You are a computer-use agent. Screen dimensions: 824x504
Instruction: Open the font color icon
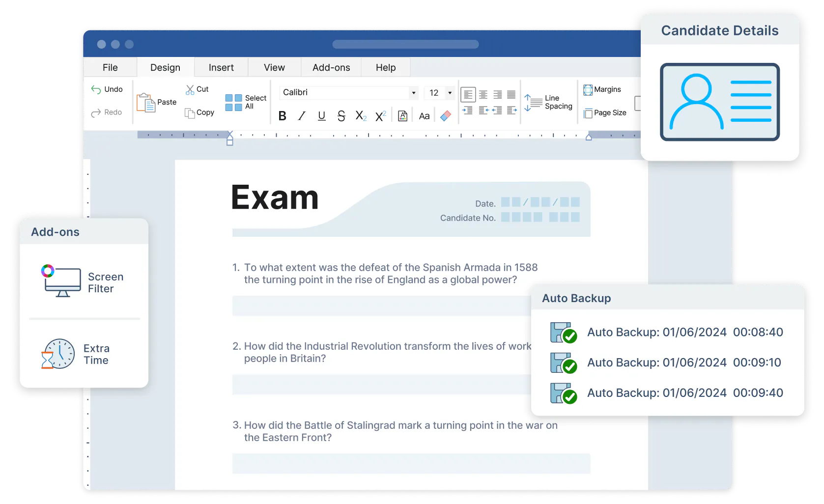tap(402, 115)
